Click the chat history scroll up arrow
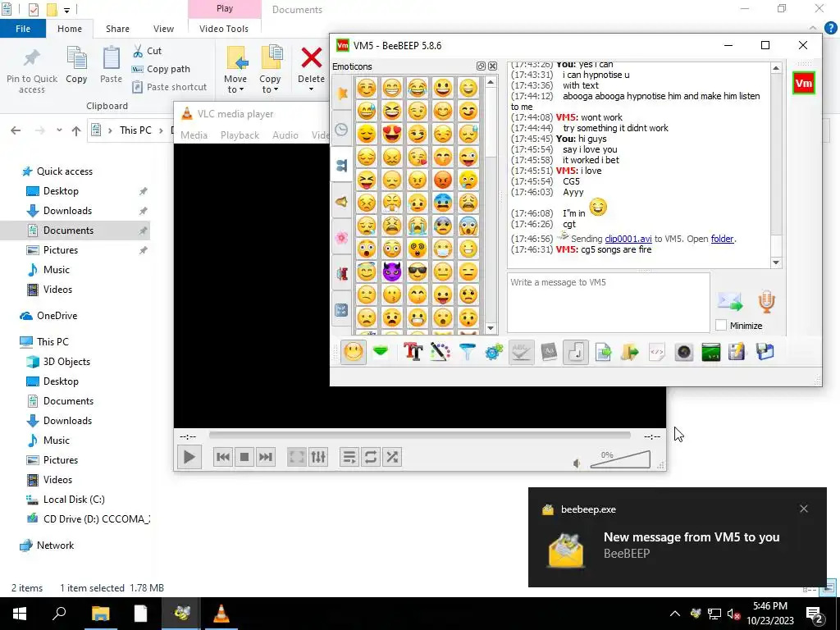The width and height of the screenshot is (840, 630). 776,68
